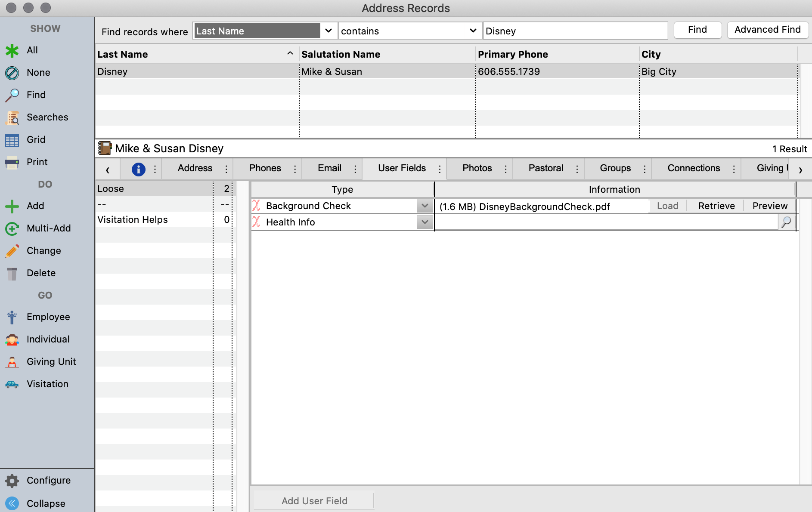
Task: Click the green asterisk All icon
Action: (x=12, y=50)
